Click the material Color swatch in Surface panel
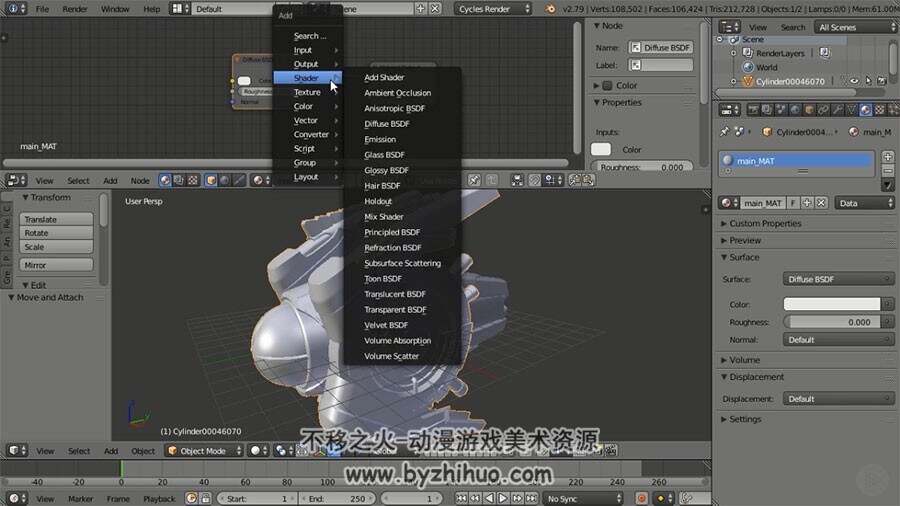900x506 pixels. [832, 304]
